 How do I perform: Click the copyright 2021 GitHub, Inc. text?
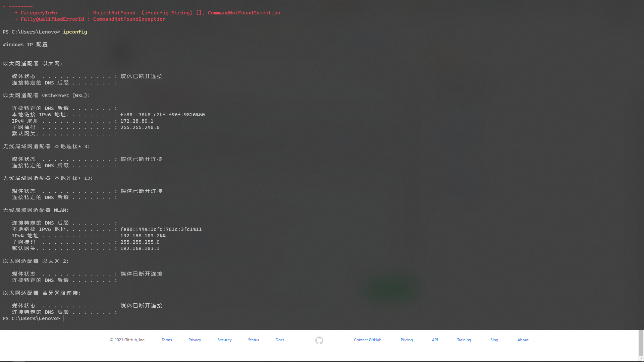(127, 340)
